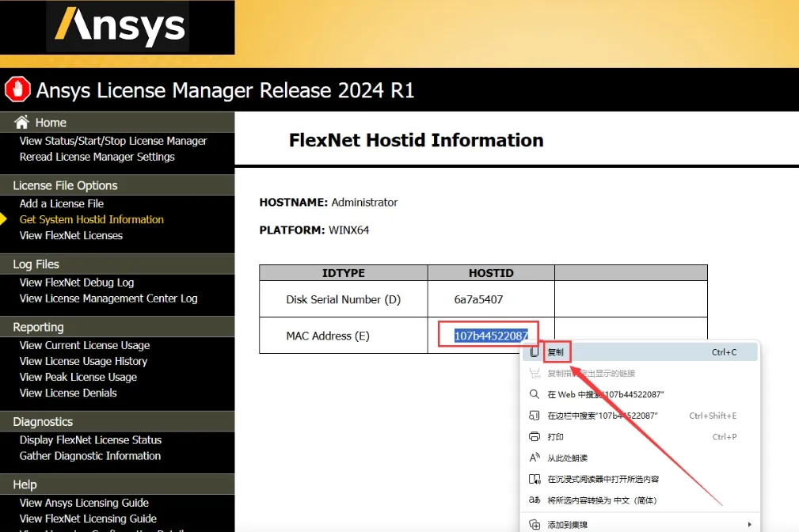Open View FlexNet Debug Log

pyautogui.click(x=77, y=283)
